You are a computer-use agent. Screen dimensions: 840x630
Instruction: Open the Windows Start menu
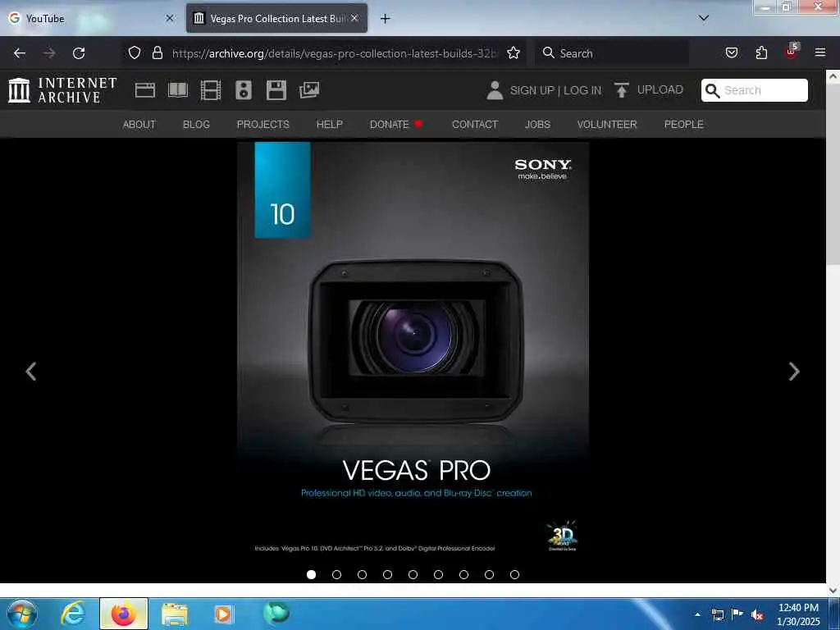[21, 614]
